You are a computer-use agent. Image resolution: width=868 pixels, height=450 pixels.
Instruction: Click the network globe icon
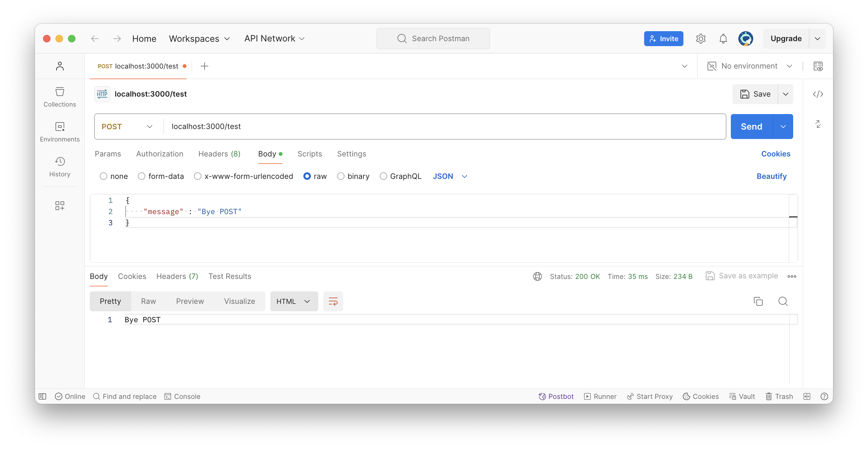point(537,276)
